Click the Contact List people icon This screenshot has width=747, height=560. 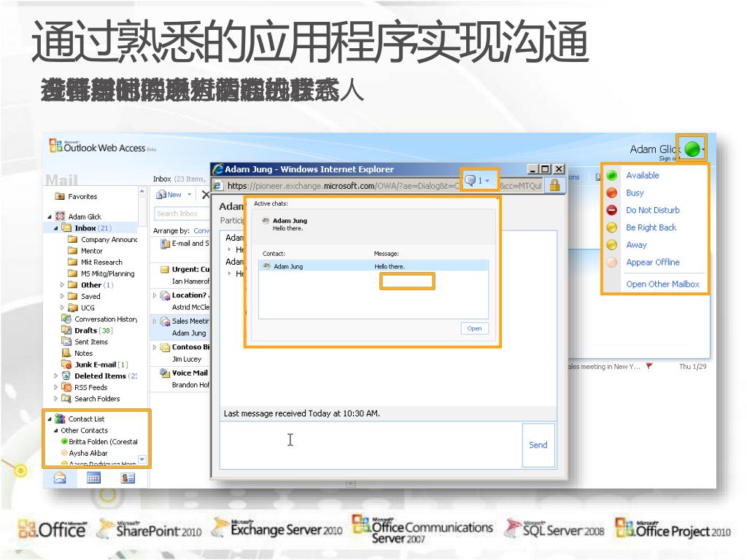[x=60, y=419]
